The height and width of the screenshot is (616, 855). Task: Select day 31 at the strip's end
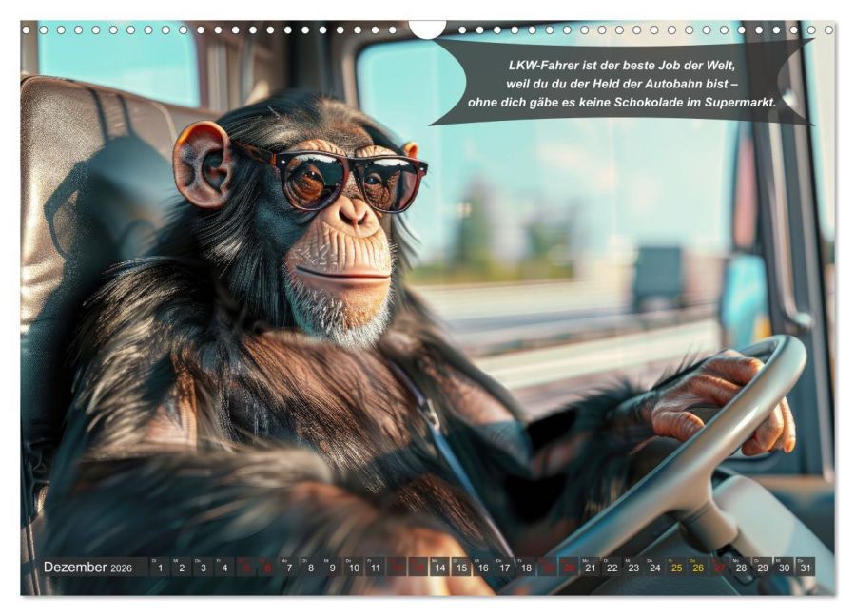coord(805,567)
